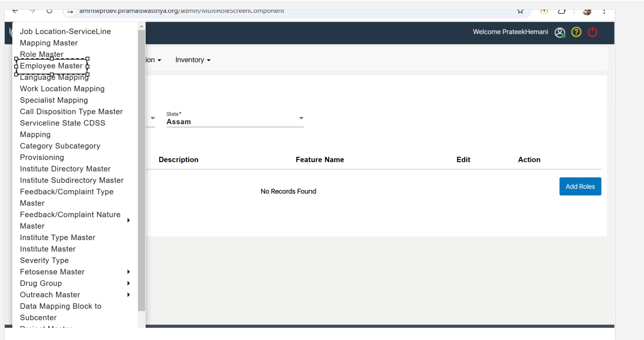The image size is (644, 340).
Task: Select Role Master menu item
Action: [x=42, y=54]
